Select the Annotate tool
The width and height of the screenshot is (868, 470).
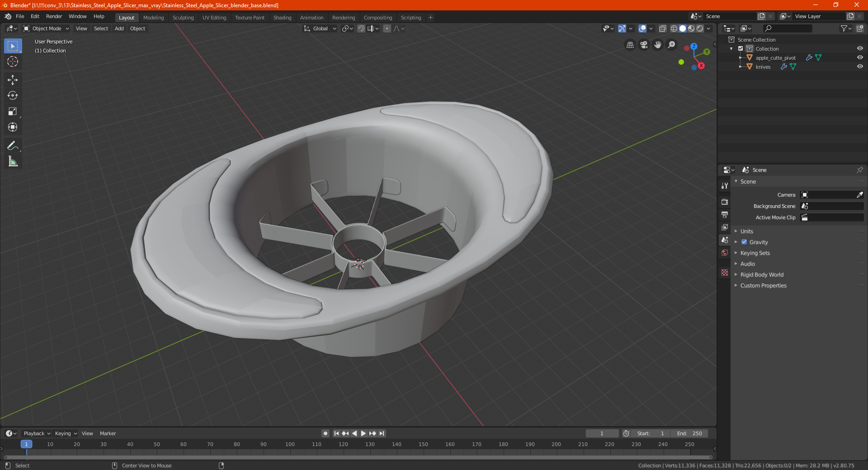point(13,146)
